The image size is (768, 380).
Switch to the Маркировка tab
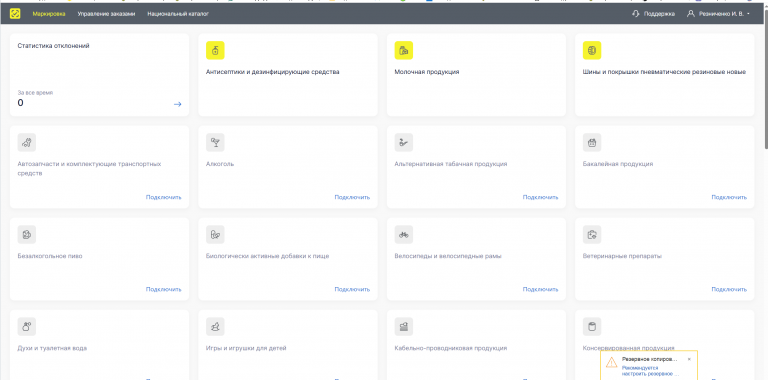coord(49,14)
